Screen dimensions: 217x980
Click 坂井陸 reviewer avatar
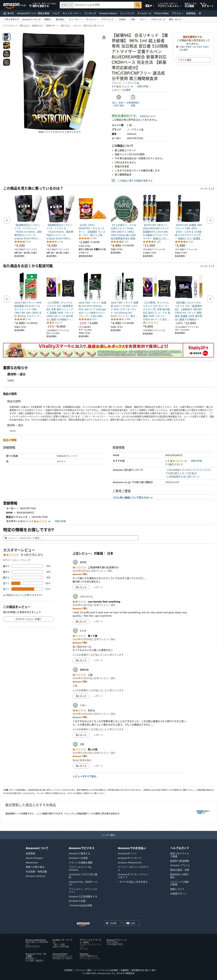[75, 562]
